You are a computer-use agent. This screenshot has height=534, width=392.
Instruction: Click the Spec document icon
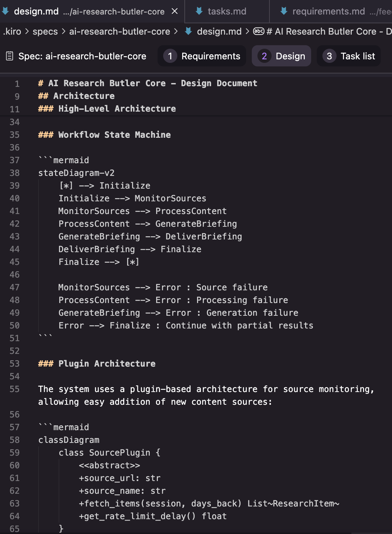click(10, 56)
